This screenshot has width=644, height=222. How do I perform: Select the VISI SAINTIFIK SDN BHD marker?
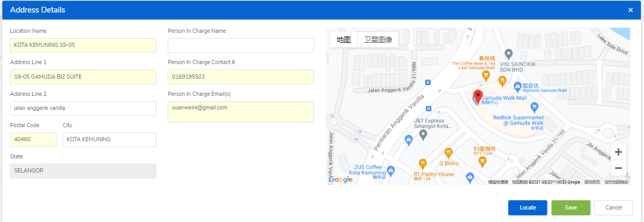click(x=509, y=54)
